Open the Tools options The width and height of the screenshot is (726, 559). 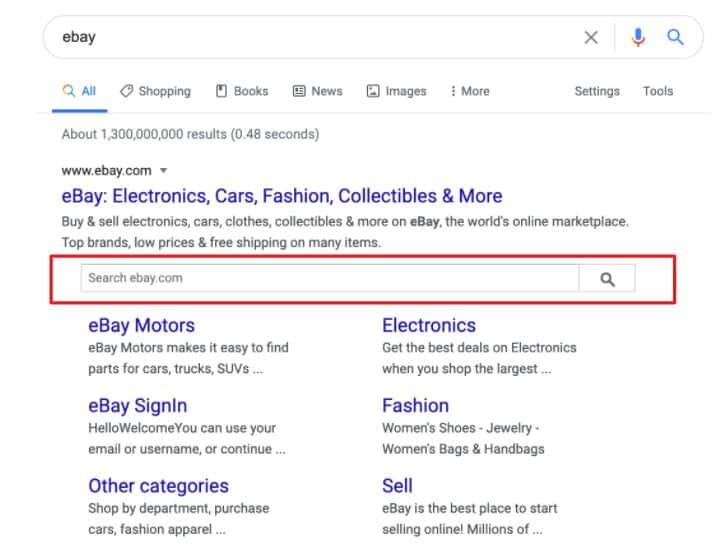tap(657, 91)
